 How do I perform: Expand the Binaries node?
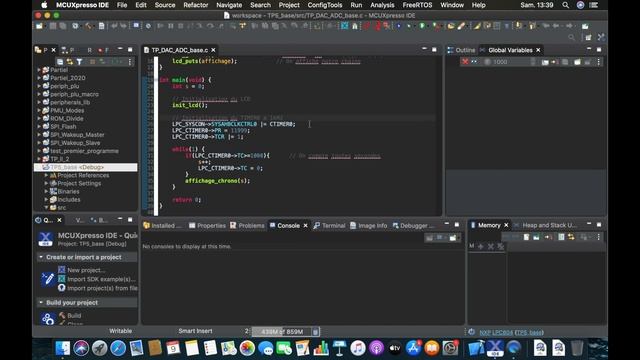click(46, 191)
